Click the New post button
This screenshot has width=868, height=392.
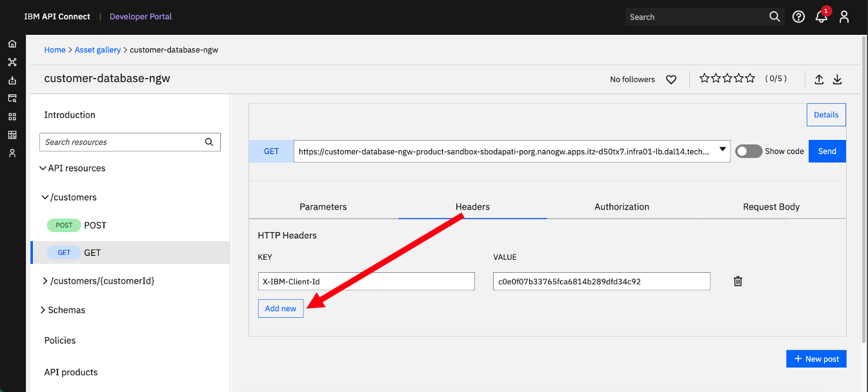pyautogui.click(x=816, y=358)
